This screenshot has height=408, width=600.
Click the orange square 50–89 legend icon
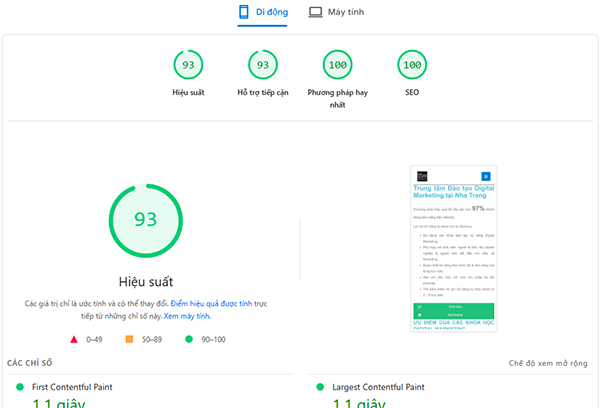point(129,339)
